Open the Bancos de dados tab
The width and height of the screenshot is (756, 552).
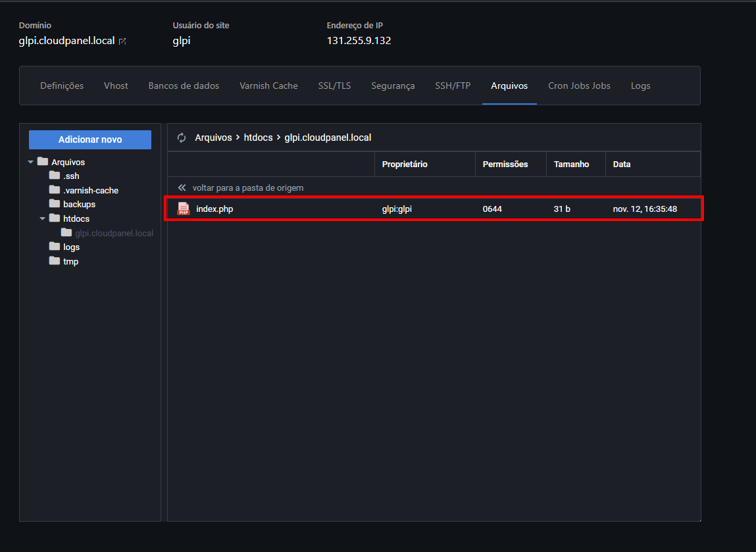click(x=184, y=86)
